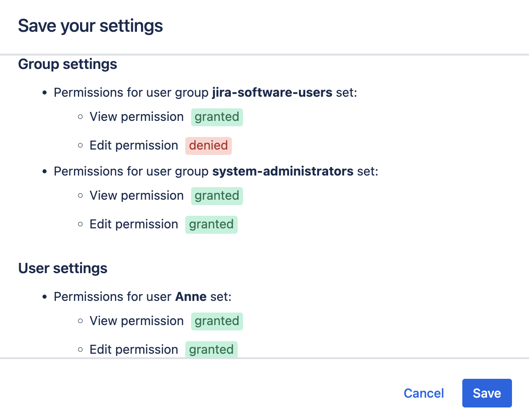Click the green granted badge for jira-software-users view permission
Viewport: 529px width, 420px height.
(x=217, y=117)
